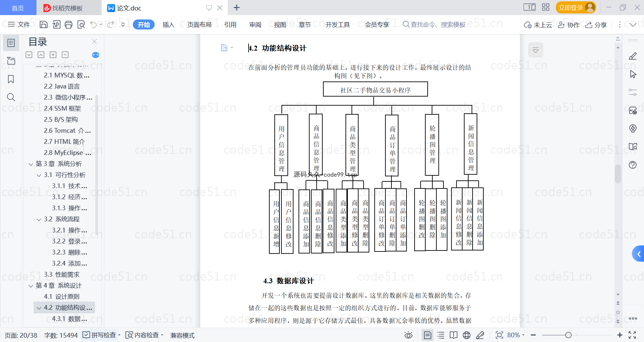
Task: Click the full screen icon in status bar
Action: (632, 335)
